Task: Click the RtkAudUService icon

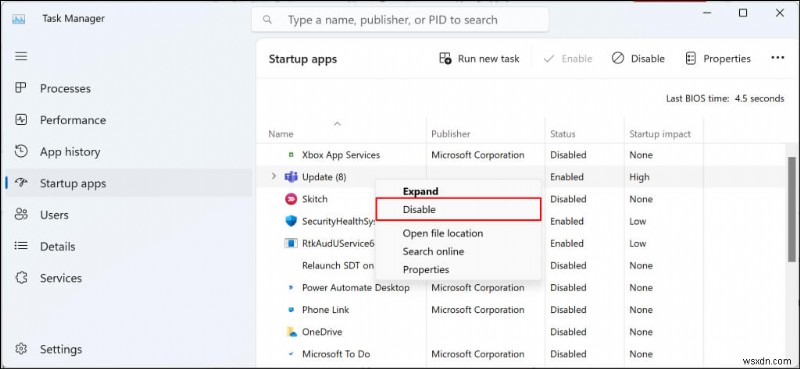Action: tap(291, 243)
